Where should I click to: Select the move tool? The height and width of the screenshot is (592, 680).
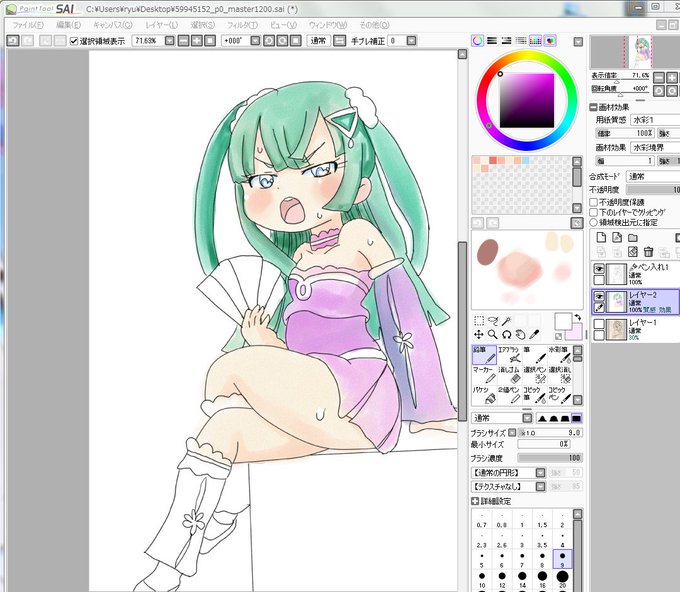pyautogui.click(x=479, y=334)
